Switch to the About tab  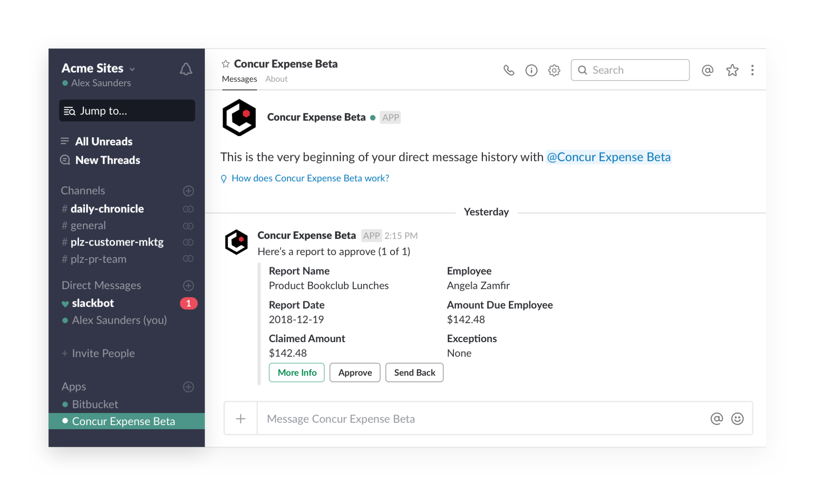click(276, 78)
